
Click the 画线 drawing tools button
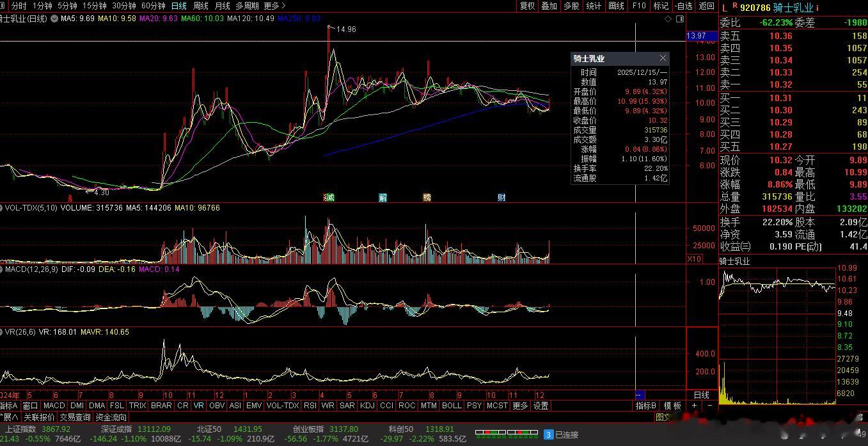point(616,6)
